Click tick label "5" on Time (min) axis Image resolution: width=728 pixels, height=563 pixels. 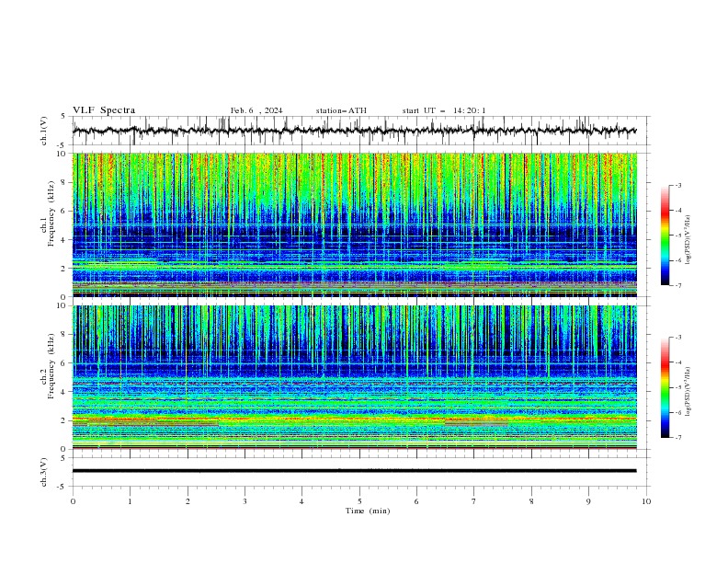pyautogui.click(x=359, y=501)
